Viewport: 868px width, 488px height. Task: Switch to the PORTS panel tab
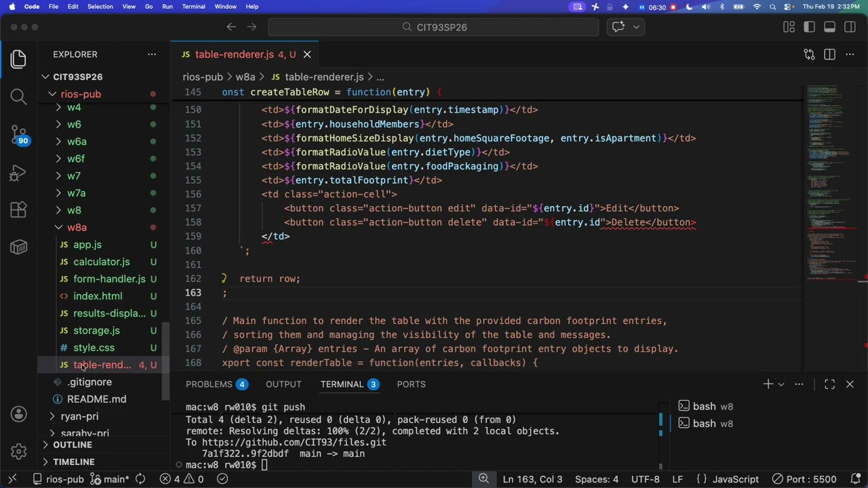click(x=411, y=384)
